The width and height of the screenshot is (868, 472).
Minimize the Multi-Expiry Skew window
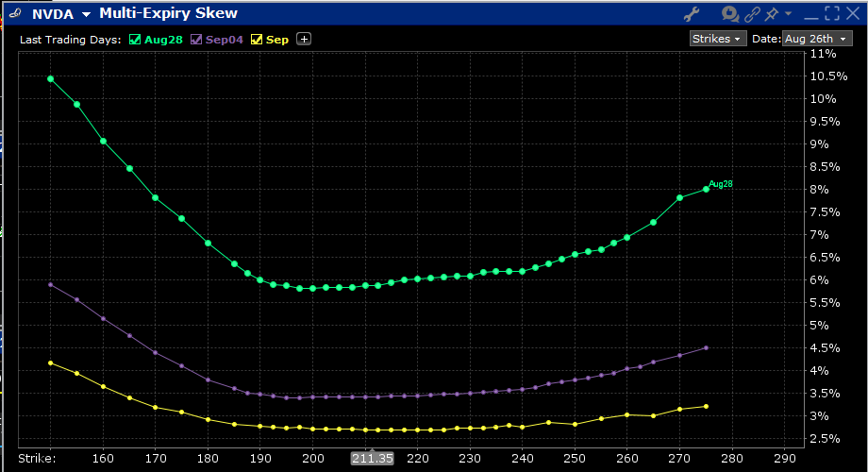pyautogui.click(x=811, y=18)
